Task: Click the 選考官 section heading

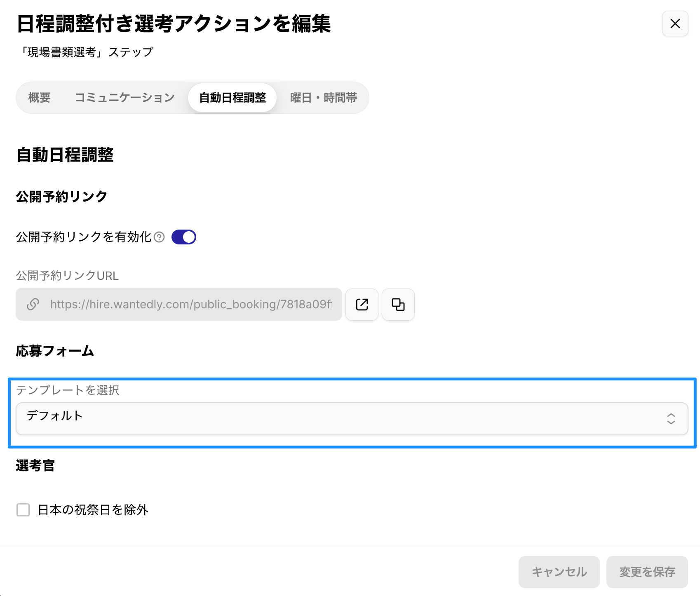Action: coord(35,466)
